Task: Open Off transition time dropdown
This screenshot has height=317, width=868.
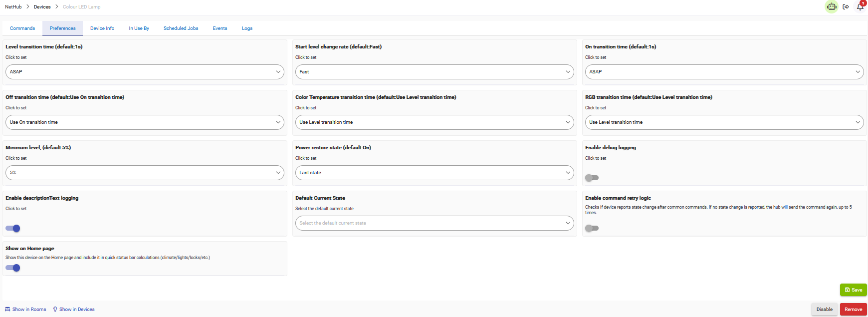Action: [145, 122]
